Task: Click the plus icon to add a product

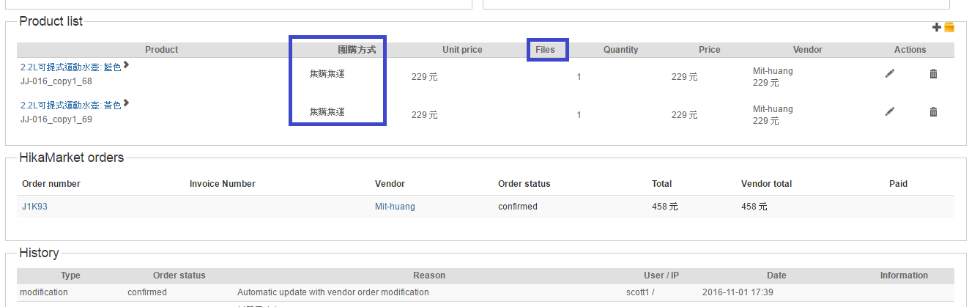Action: (936, 28)
